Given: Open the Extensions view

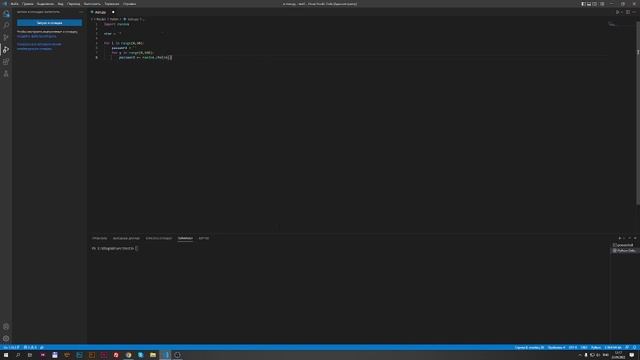Looking at the screenshot, I should (x=6, y=62).
